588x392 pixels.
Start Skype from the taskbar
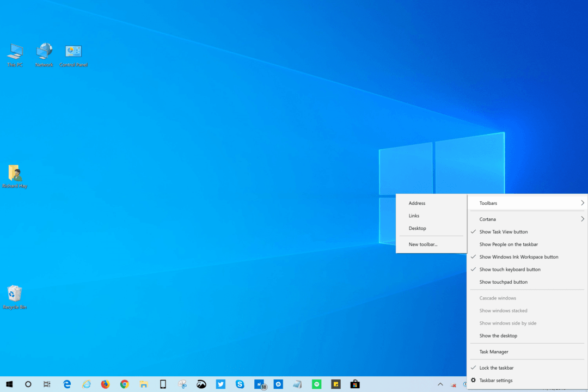[240, 384]
